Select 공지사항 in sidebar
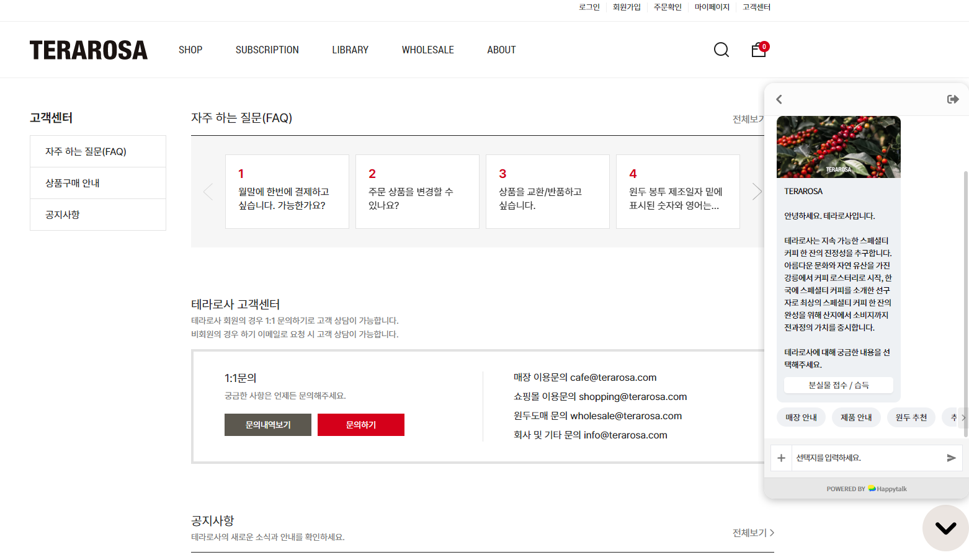Image resolution: width=969 pixels, height=560 pixels. [98, 215]
